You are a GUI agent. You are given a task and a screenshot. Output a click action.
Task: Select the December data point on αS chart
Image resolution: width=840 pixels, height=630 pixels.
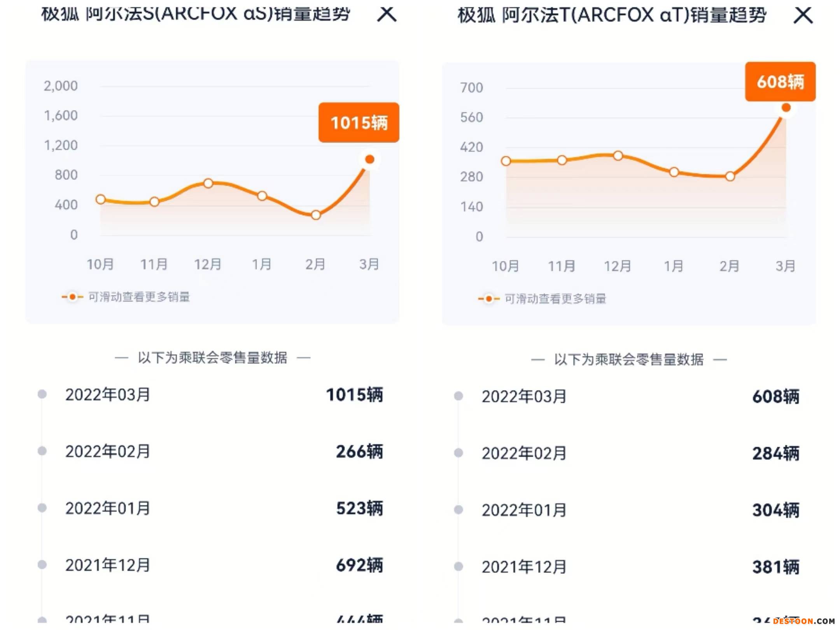click(x=208, y=183)
